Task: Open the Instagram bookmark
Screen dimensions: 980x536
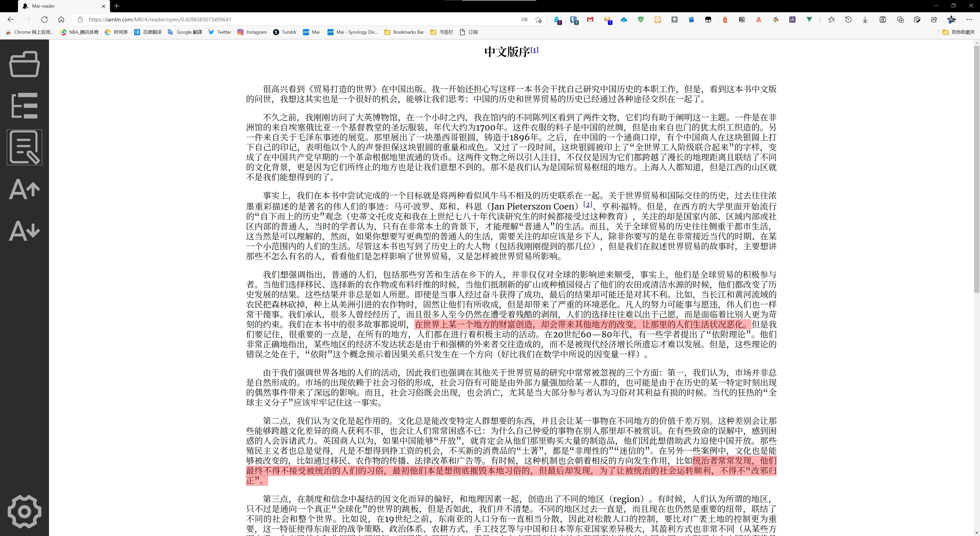Action: tap(252, 32)
